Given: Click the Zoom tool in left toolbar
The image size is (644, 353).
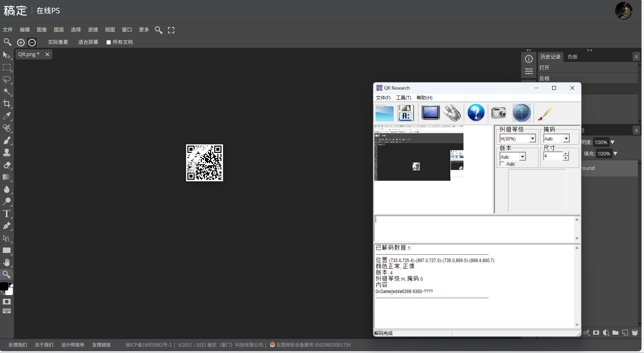Looking at the screenshot, I should 7,274.
